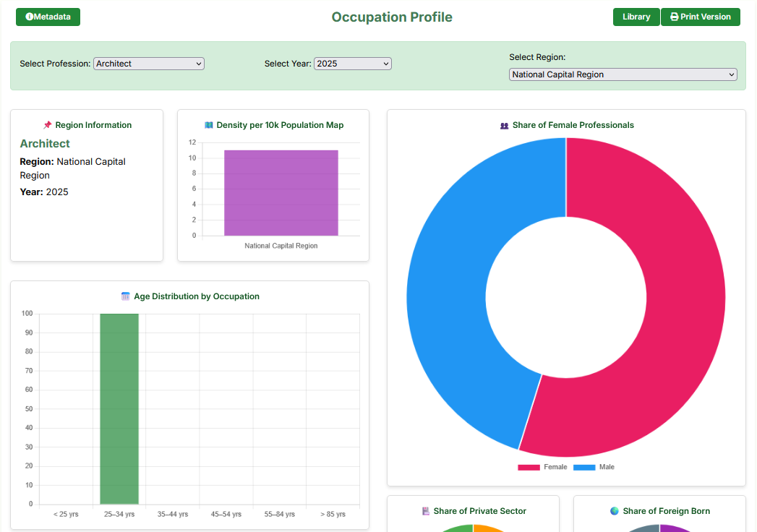Open the Select Year dropdown showing 2025
Screen dimensions: 757x532
pos(352,64)
